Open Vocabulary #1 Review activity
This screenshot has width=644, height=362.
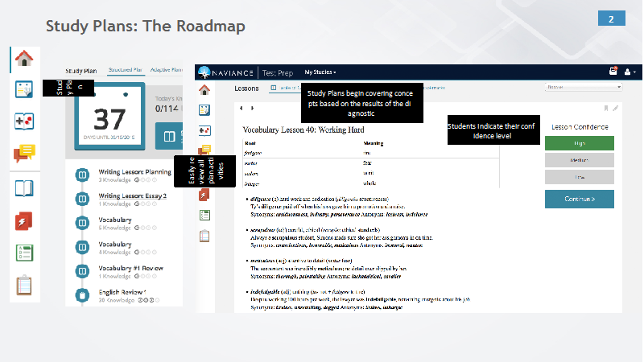(x=130, y=268)
